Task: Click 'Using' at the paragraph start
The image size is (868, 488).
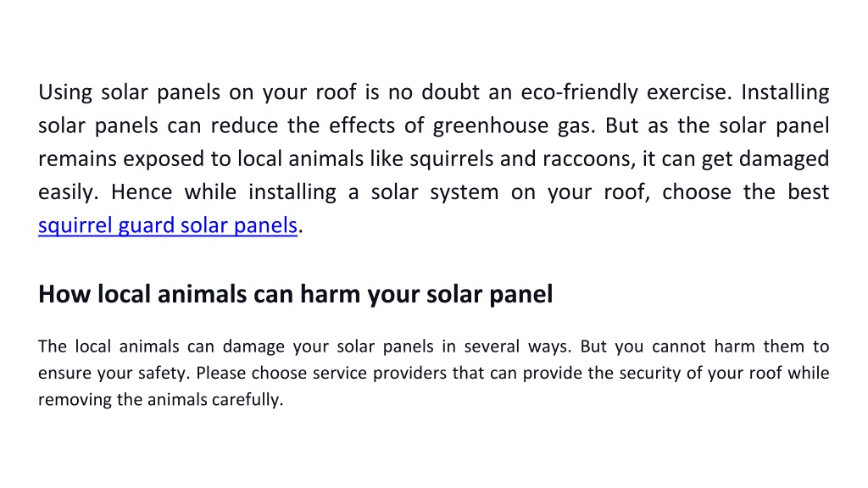Action: 64,92
